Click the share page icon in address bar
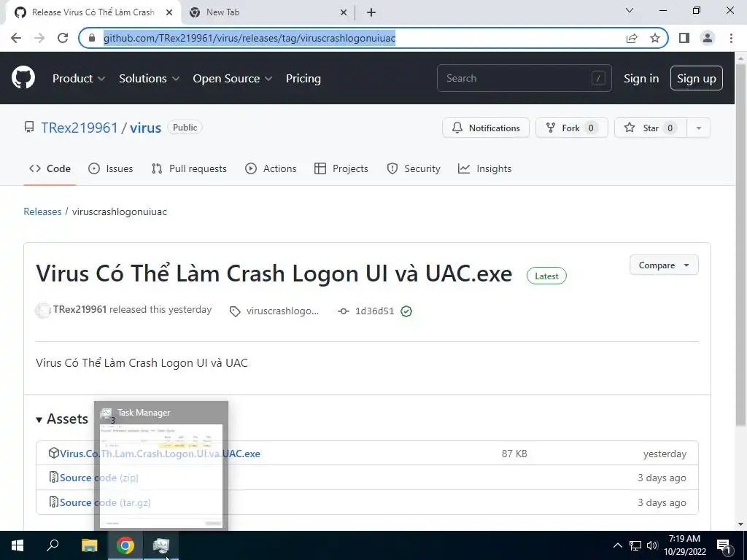This screenshot has width=747, height=560. [x=632, y=38]
